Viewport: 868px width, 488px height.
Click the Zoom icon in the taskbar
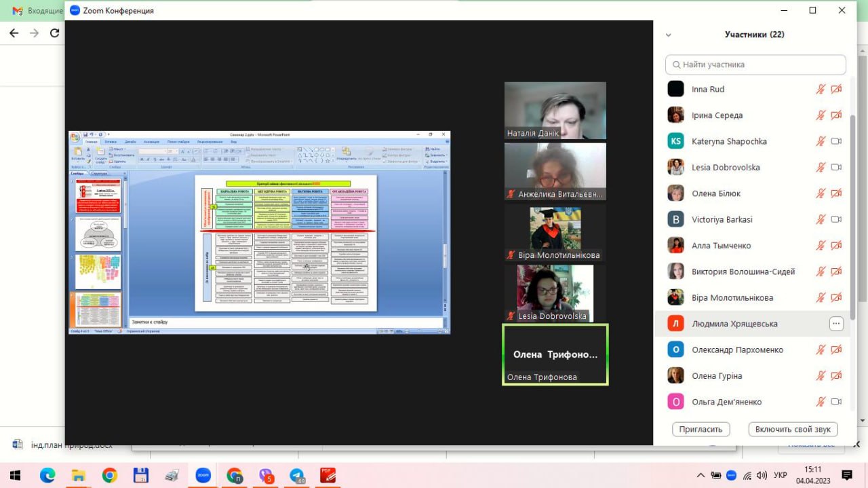coord(203,475)
